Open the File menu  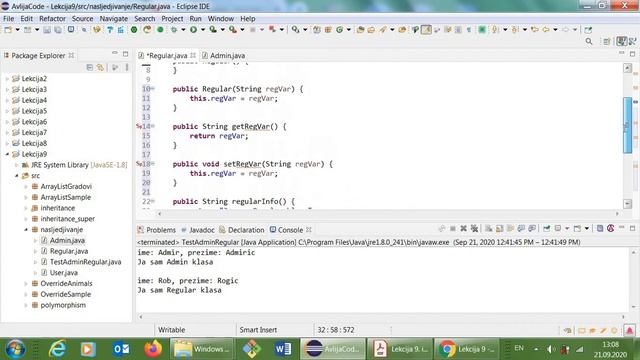(x=8, y=19)
